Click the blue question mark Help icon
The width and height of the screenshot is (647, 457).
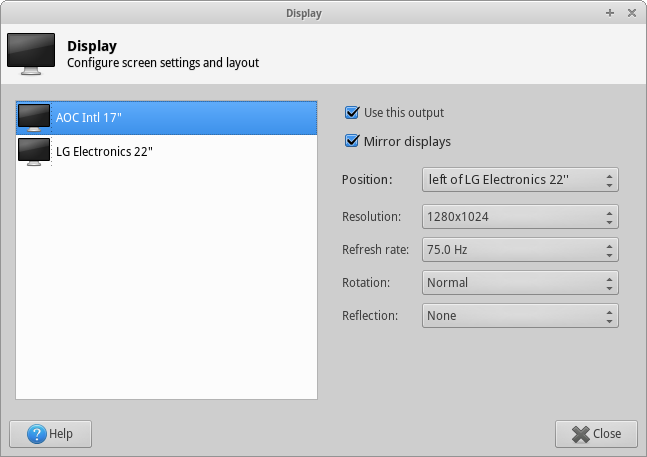[x=37, y=434]
